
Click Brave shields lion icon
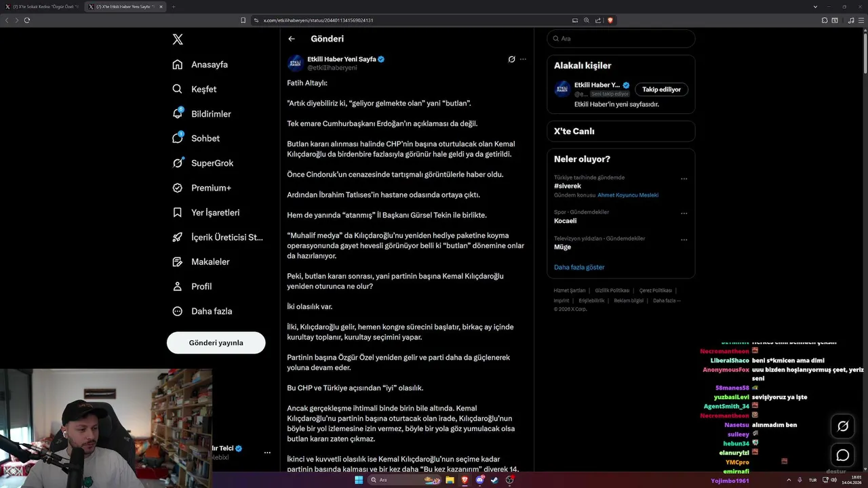click(x=610, y=20)
